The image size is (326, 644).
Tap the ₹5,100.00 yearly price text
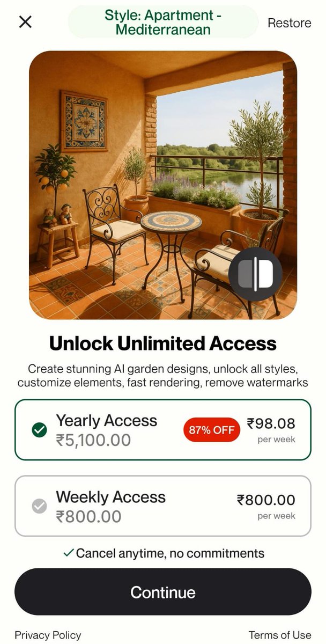point(94,441)
